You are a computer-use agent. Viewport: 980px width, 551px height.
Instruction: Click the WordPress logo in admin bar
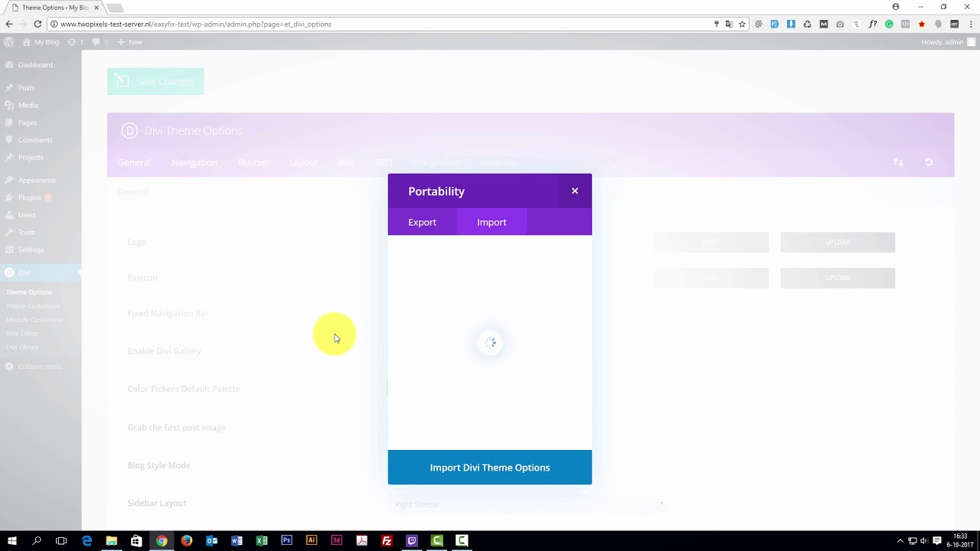(x=9, y=42)
